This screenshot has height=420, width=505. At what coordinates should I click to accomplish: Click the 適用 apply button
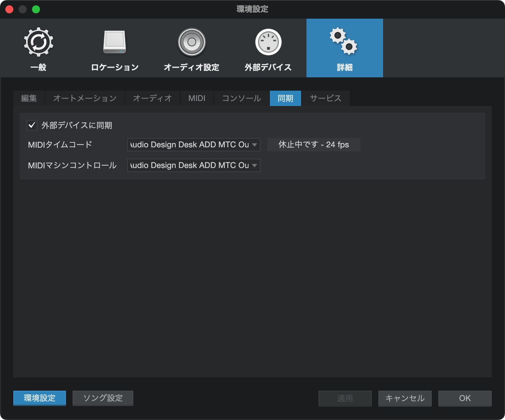tap(345, 398)
